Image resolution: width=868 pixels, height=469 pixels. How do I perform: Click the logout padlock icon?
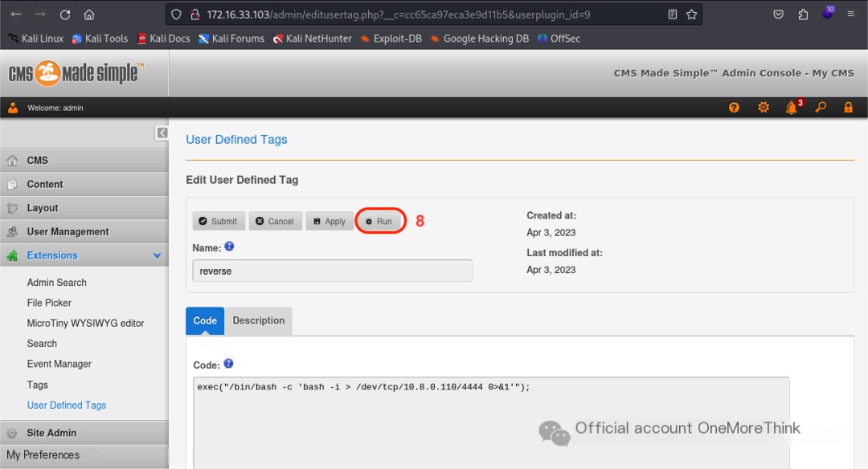coord(848,108)
